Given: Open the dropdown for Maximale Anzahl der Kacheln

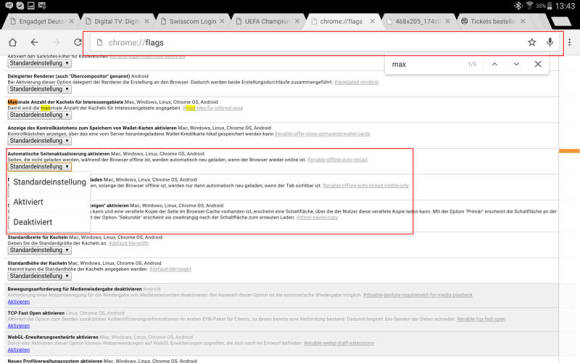Looking at the screenshot, I should (x=40, y=115).
